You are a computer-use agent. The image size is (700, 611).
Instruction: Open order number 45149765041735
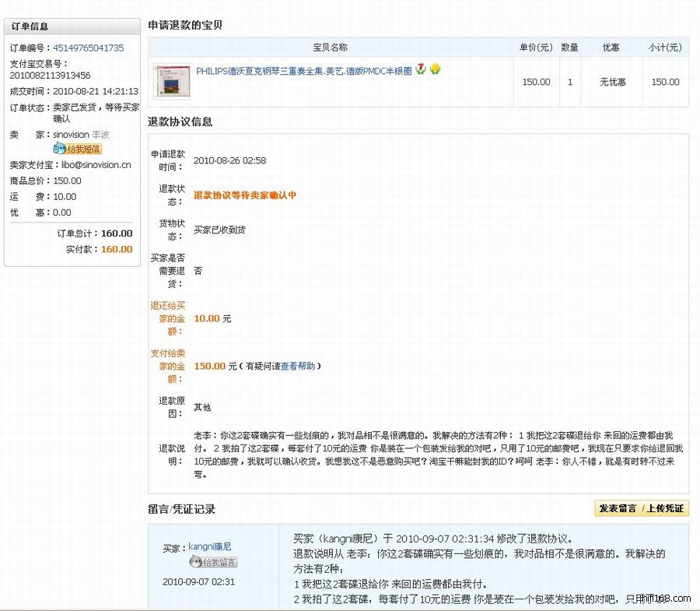(88, 47)
